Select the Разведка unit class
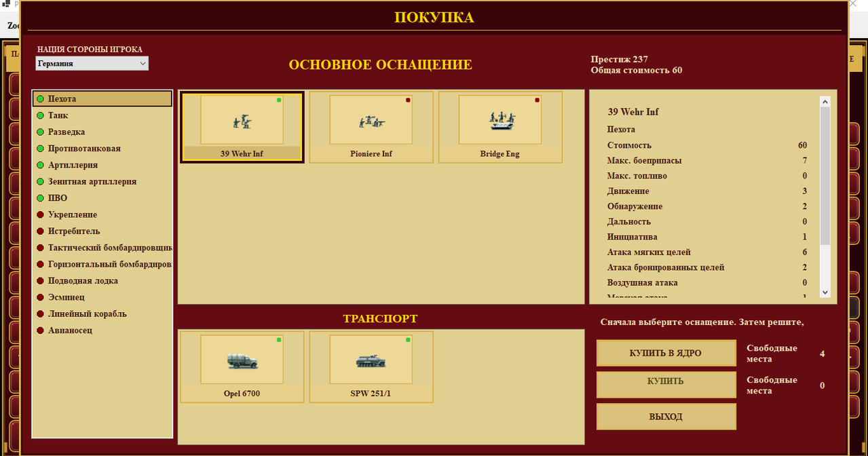 (102, 132)
